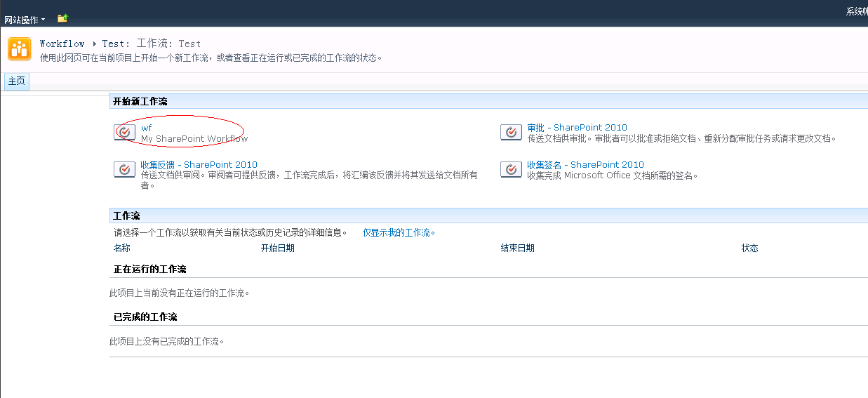The height and width of the screenshot is (398, 868).
Task: Start the wf workflow link
Action: tap(146, 128)
